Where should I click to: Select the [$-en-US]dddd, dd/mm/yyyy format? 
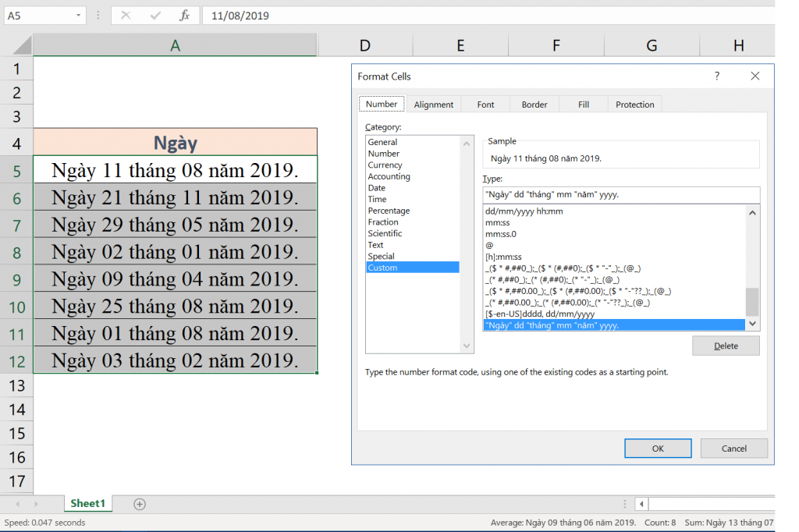tap(539, 314)
